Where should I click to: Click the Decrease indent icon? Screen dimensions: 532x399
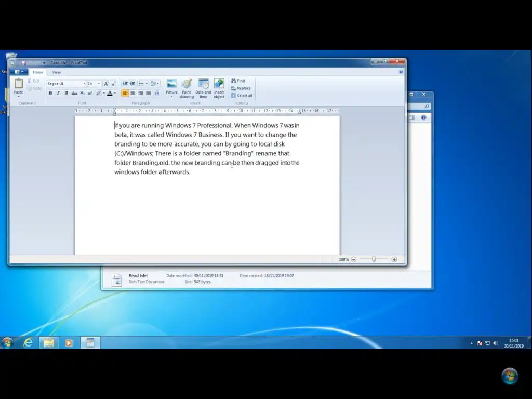click(125, 84)
